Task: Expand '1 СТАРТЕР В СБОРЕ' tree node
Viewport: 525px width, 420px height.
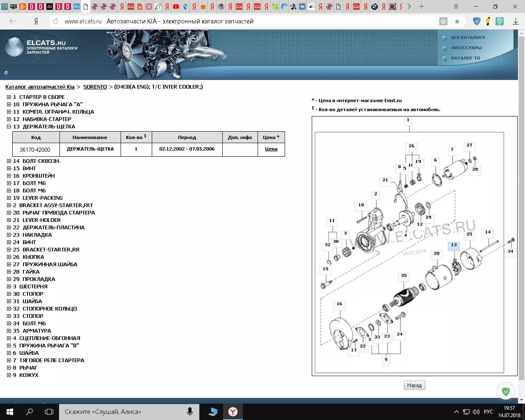Action: tap(9, 97)
